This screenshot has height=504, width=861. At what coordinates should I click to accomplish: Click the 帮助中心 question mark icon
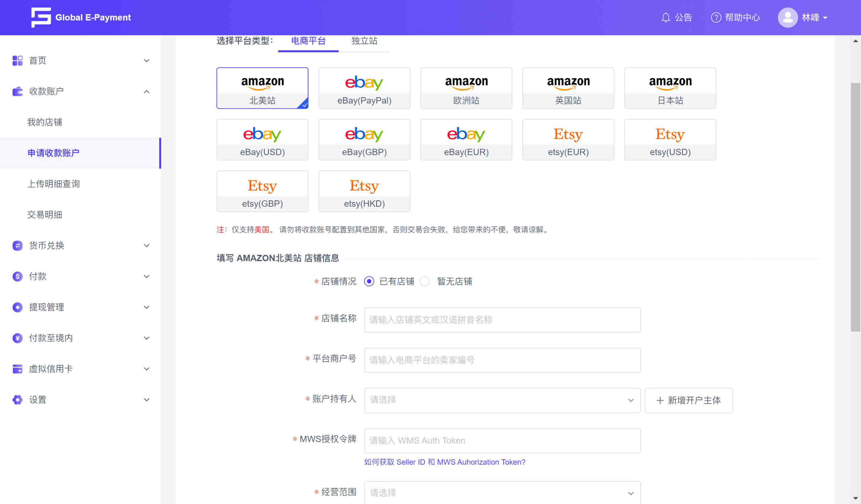[716, 17]
